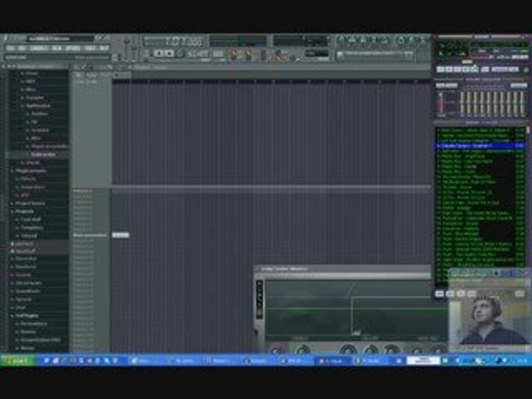The height and width of the screenshot is (399, 532).
Task: Expand the Plugin presets folder
Action: [x=30, y=171]
